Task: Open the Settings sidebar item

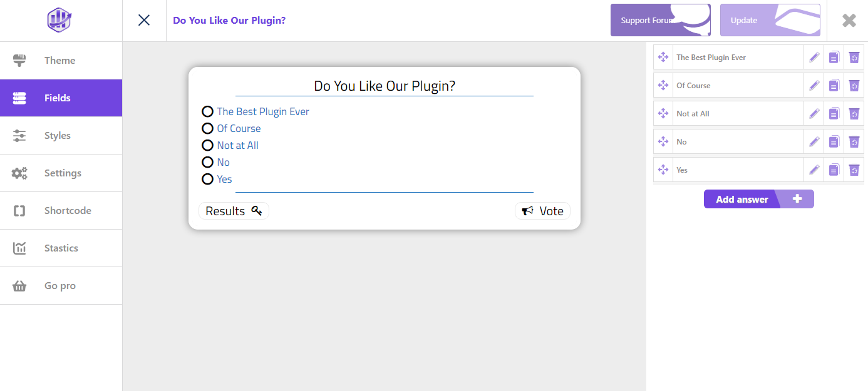Action: pyautogui.click(x=61, y=173)
